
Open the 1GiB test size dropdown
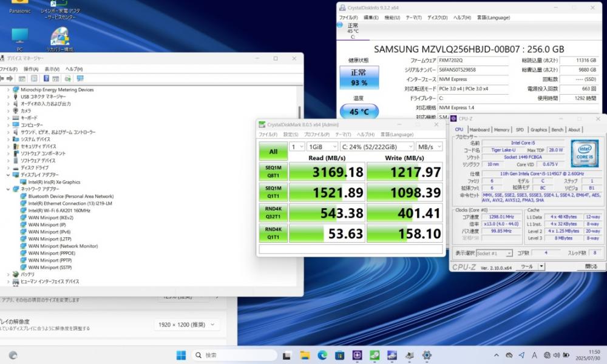(322, 147)
